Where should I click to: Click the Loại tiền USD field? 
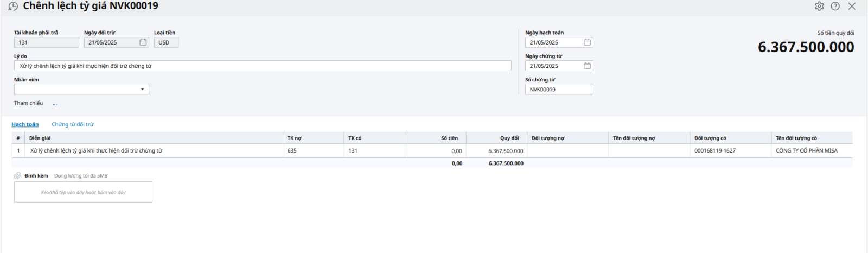coord(166,42)
